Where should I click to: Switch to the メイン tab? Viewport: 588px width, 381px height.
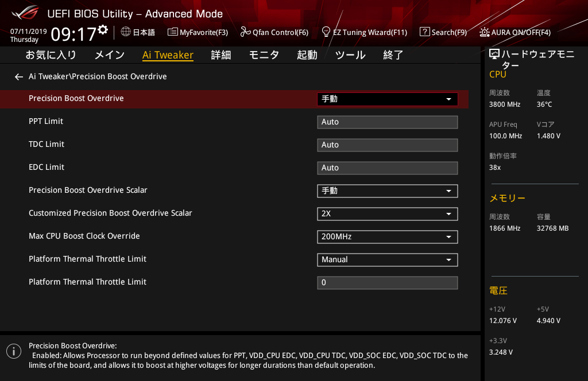click(110, 55)
